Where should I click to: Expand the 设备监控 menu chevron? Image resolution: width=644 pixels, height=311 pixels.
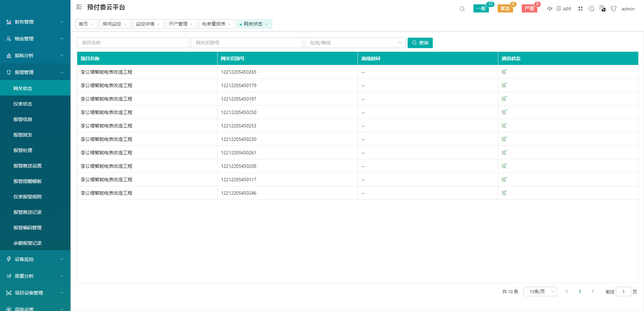pos(62,259)
